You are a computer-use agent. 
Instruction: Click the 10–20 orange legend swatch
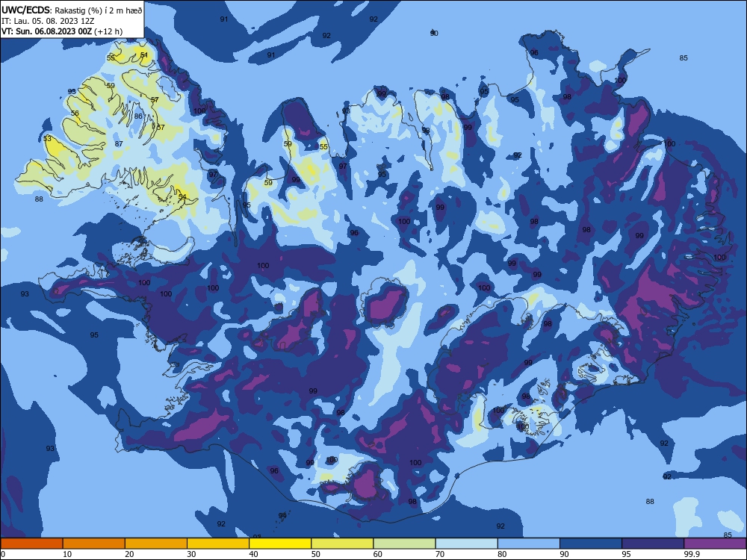point(94,544)
